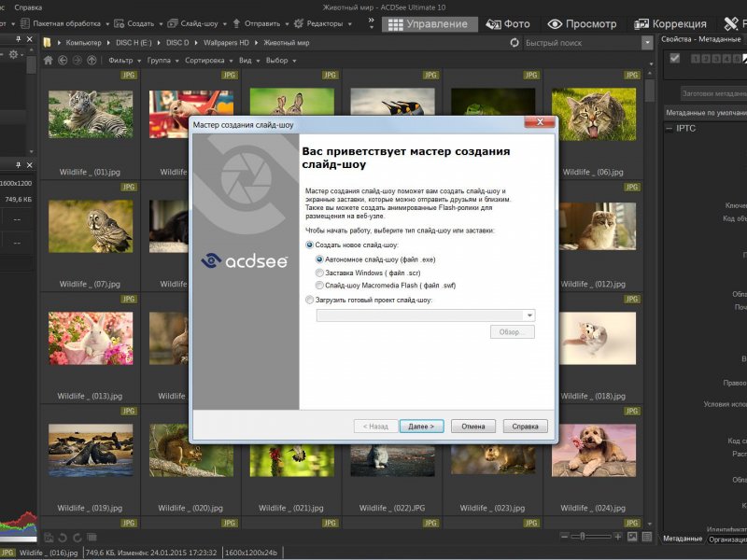The height and width of the screenshot is (560, 747).
Task: Select the Wildlife _ (07).jpg owl thumbnail
Action: click(x=91, y=226)
